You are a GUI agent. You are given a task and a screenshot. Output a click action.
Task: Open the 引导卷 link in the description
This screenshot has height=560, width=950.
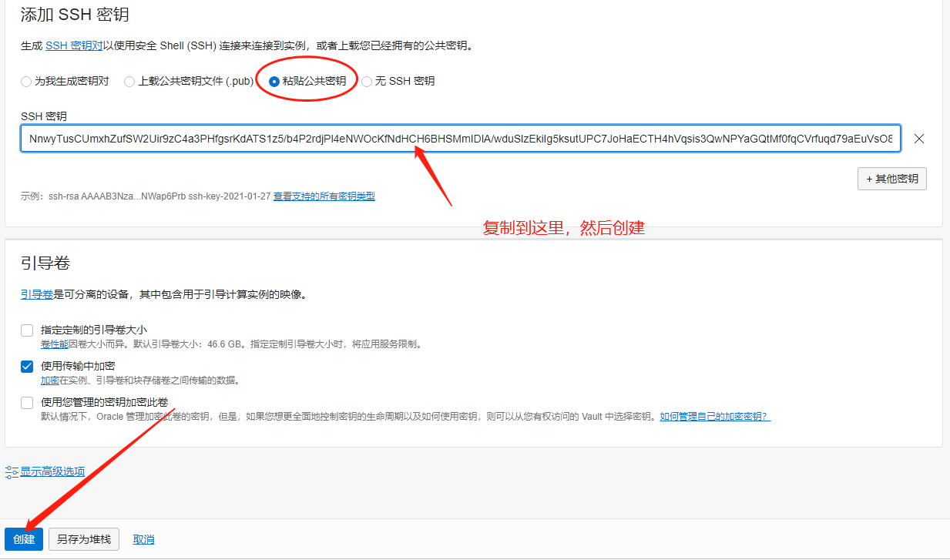(36, 294)
